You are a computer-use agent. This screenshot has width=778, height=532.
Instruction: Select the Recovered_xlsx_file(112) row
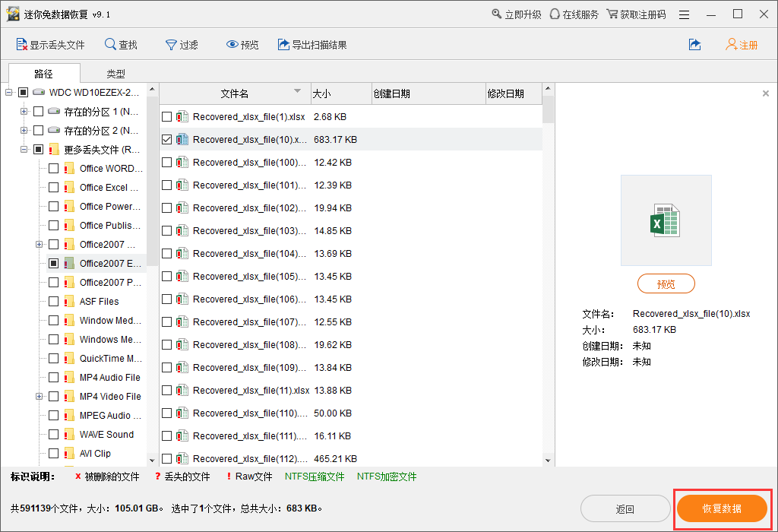click(x=351, y=458)
